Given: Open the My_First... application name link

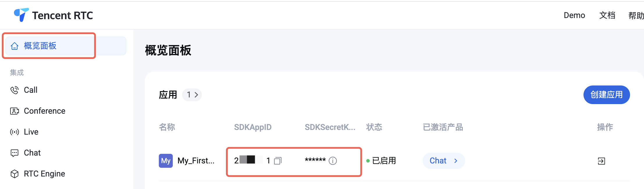Looking at the screenshot, I should click(x=196, y=161).
